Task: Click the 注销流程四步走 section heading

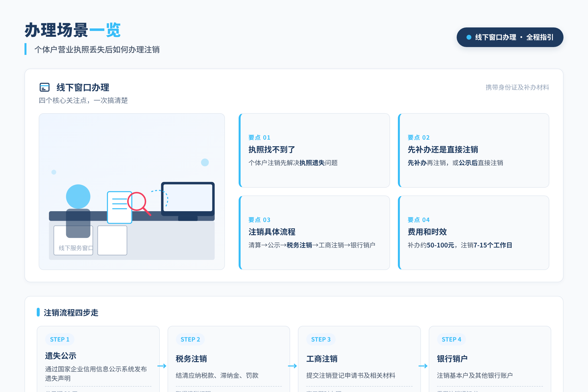Action: 71,313
